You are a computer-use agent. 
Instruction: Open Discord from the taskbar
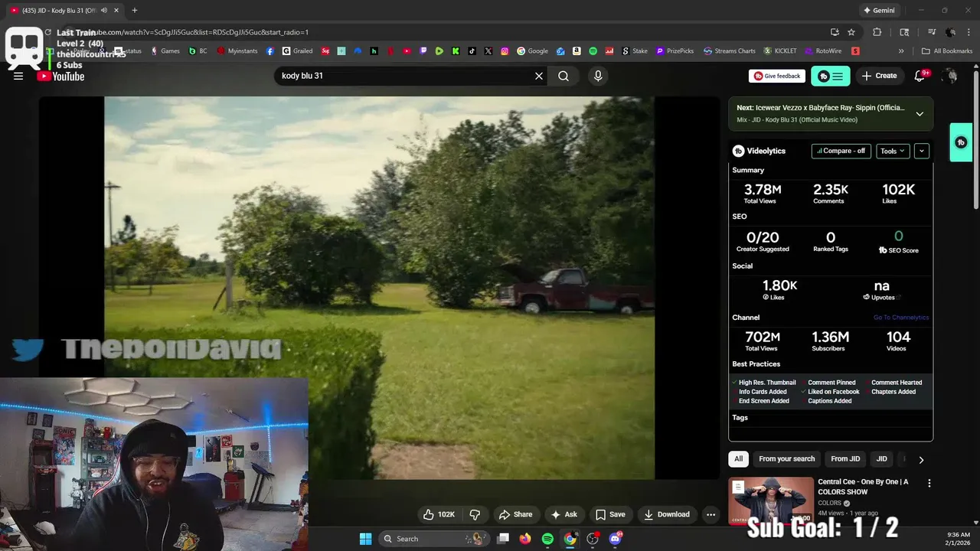(615, 539)
